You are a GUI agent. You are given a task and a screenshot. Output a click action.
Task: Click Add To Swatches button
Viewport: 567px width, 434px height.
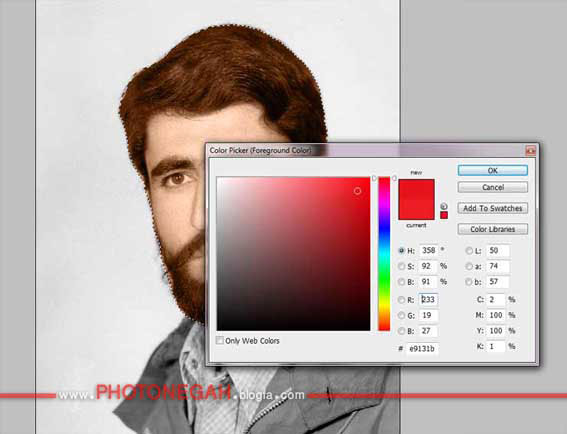tap(493, 208)
